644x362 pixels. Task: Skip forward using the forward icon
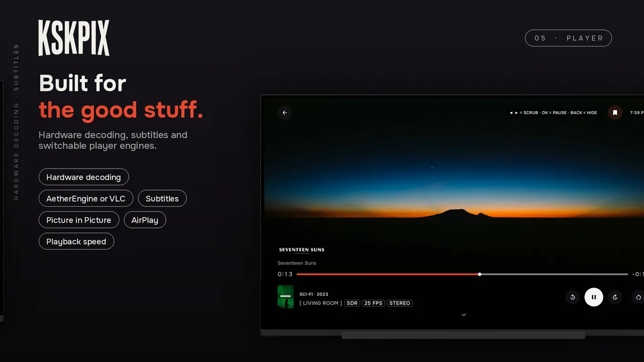click(x=615, y=297)
